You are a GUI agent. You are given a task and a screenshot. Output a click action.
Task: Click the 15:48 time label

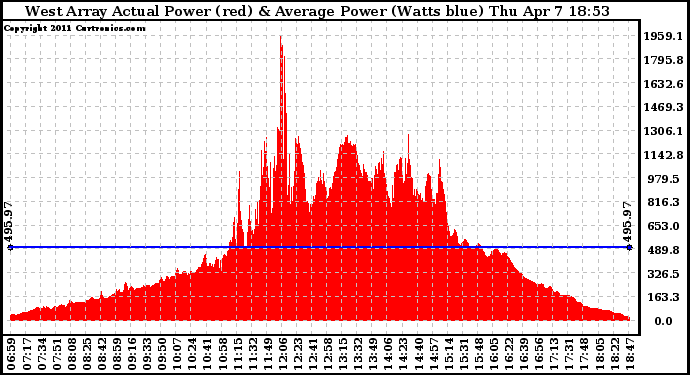coord(479,354)
